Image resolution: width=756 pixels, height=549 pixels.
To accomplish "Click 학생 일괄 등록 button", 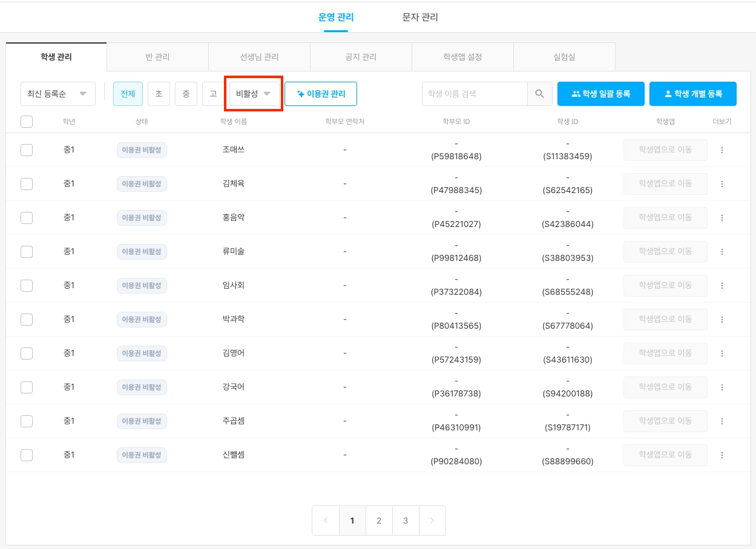I will tap(601, 94).
